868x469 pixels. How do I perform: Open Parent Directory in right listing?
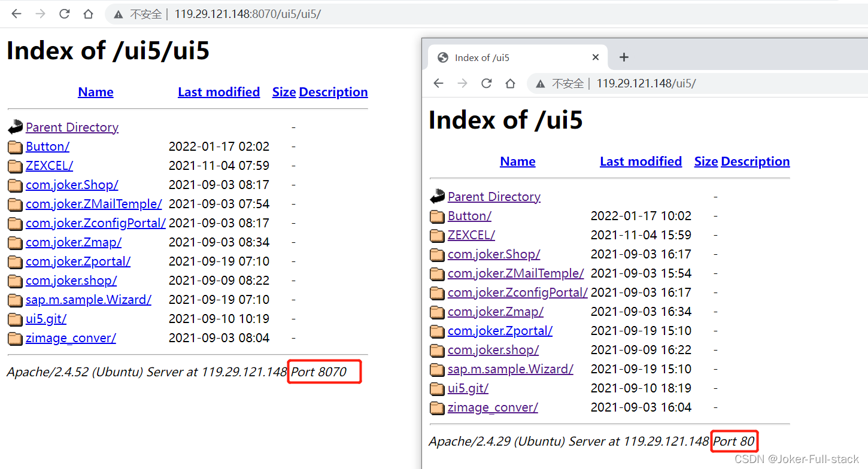click(494, 197)
